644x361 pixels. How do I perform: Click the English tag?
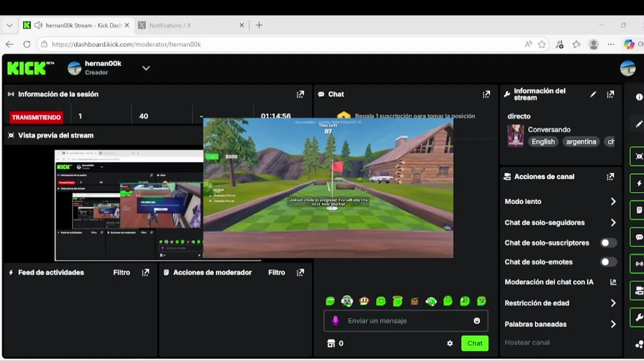[543, 142]
